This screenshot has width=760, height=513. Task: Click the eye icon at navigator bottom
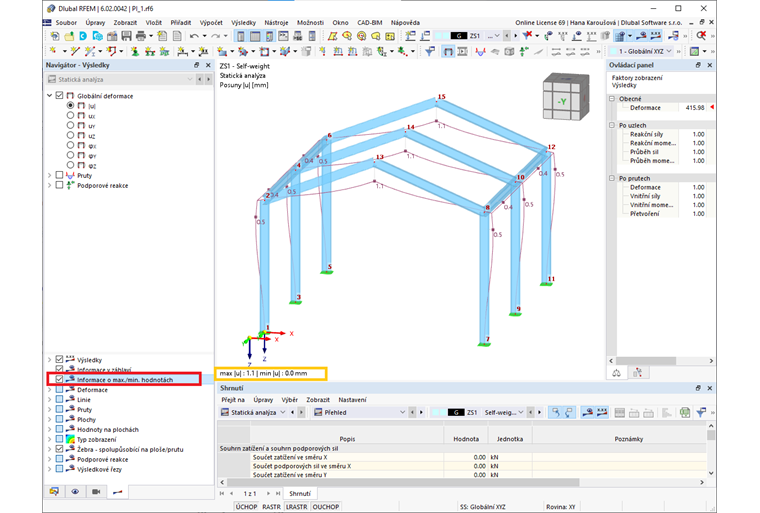click(x=75, y=491)
